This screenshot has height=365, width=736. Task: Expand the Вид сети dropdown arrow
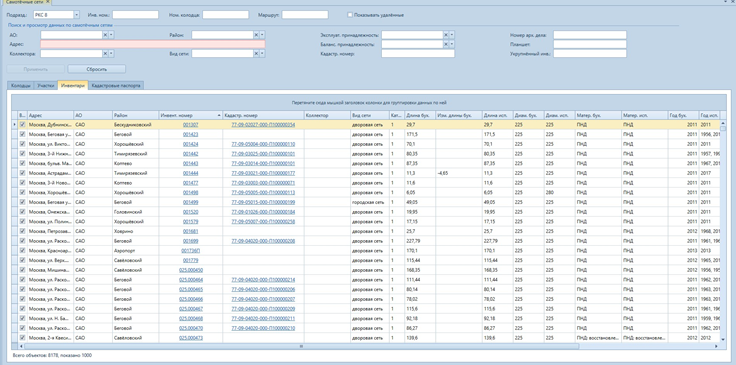(262, 53)
